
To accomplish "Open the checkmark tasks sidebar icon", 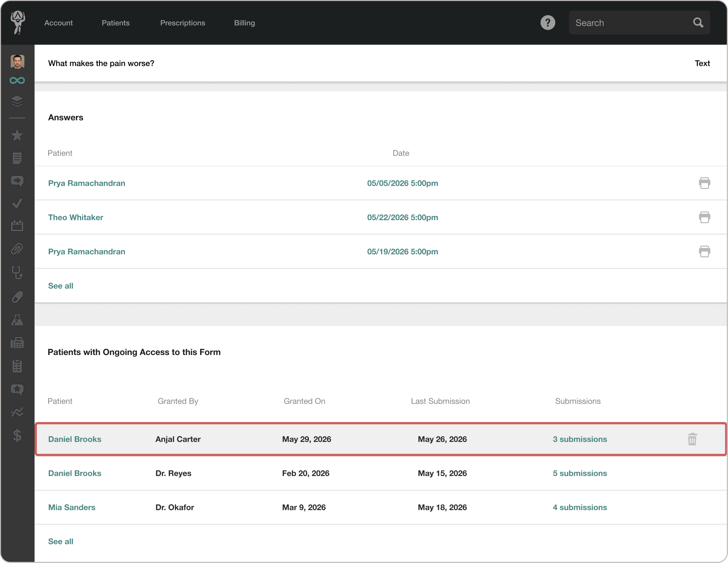I will (x=17, y=203).
